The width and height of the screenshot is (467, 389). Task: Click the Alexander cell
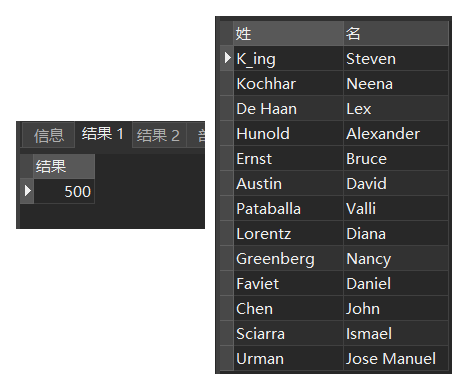coord(396,133)
